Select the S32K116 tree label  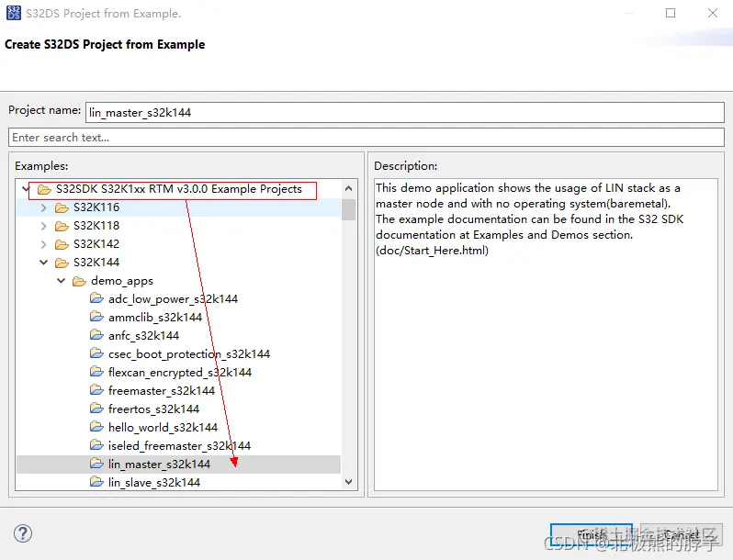pyautogui.click(x=96, y=207)
